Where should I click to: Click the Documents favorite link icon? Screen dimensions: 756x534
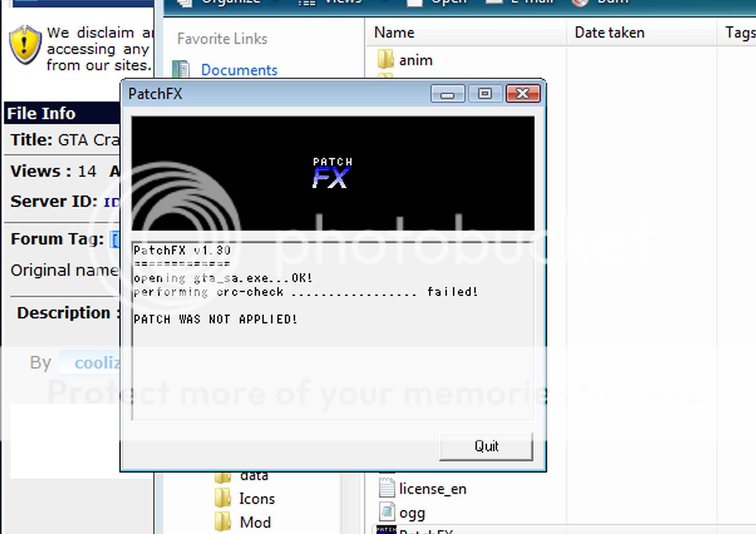click(181, 70)
